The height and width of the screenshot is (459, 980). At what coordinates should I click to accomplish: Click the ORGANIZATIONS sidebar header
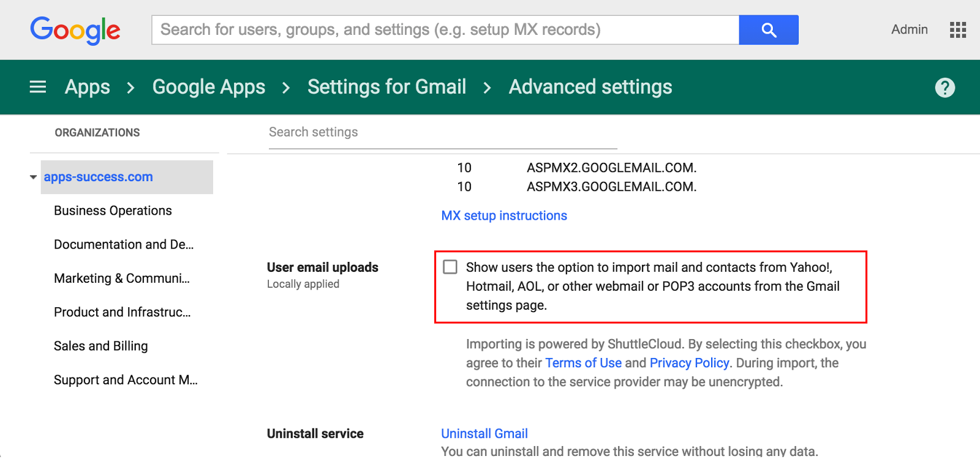pos(97,133)
